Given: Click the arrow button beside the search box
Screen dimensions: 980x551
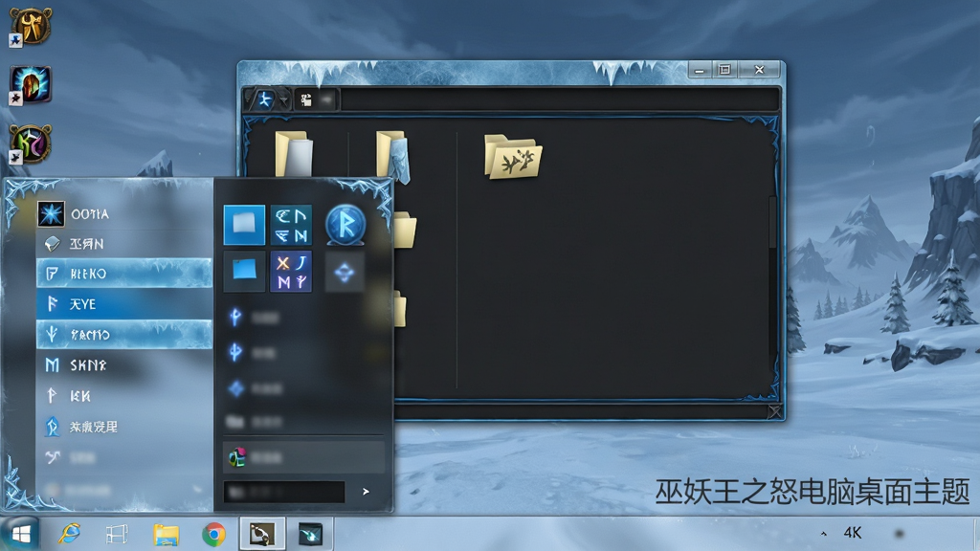Looking at the screenshot, I should click(366, 492).
